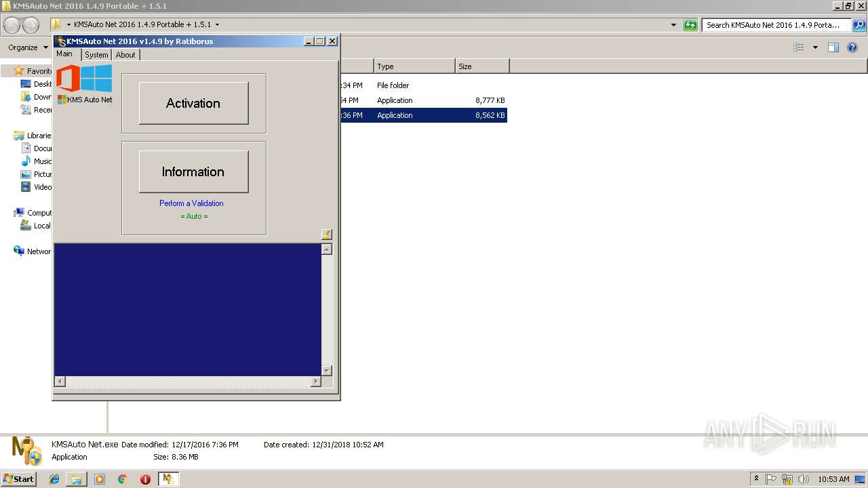Open the address bar history dropdown
The width and height of the screenshot is (868, 488).
673,25
